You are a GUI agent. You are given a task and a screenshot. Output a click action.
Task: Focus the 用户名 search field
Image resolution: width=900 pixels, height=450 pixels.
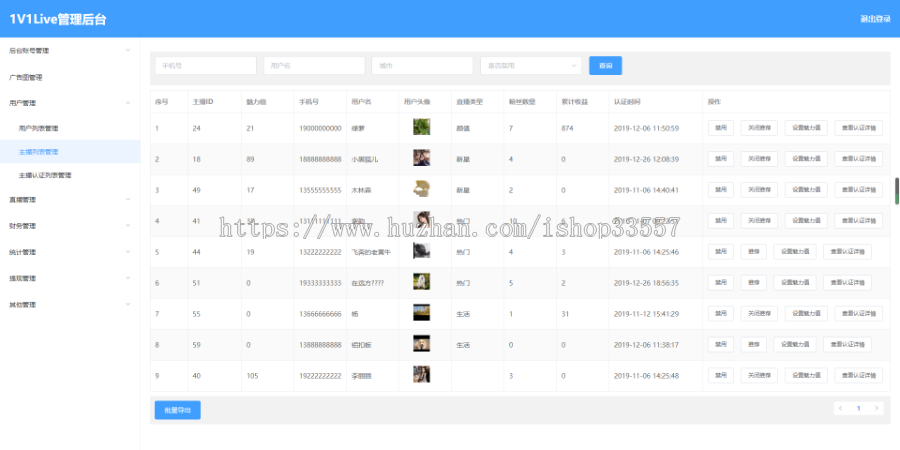click(x=314, y=65)
